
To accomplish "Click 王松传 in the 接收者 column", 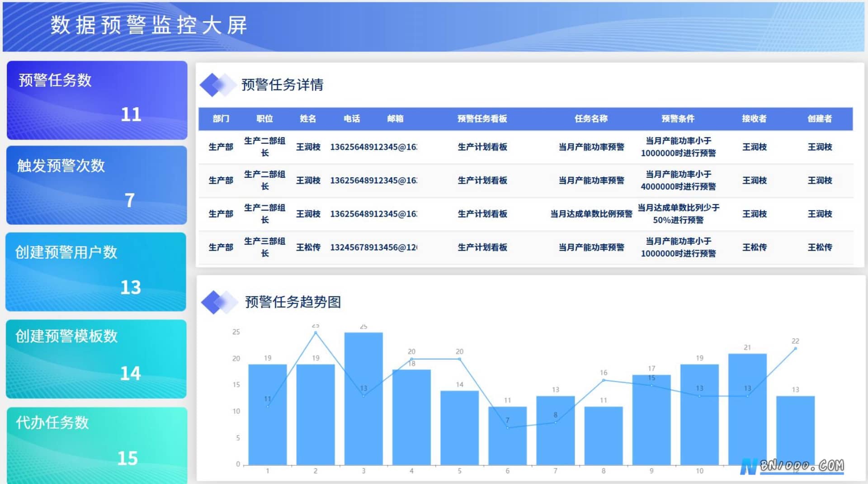I will pyautogui.click(x=755, y=247).
